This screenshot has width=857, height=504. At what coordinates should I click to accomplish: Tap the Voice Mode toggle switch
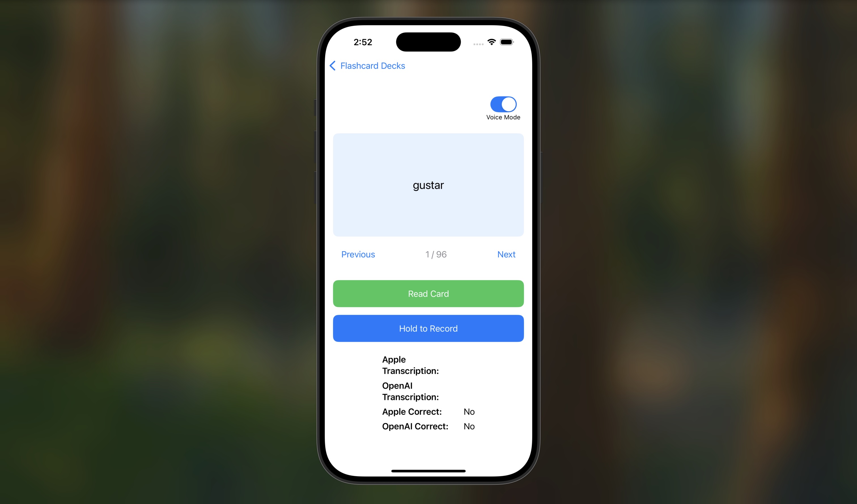click(x=502, y=104)
